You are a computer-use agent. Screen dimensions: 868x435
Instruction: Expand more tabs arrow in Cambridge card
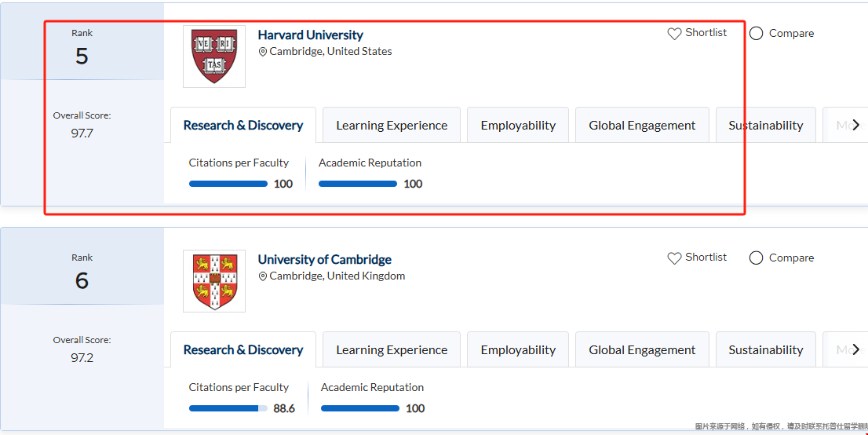point(855,349)
